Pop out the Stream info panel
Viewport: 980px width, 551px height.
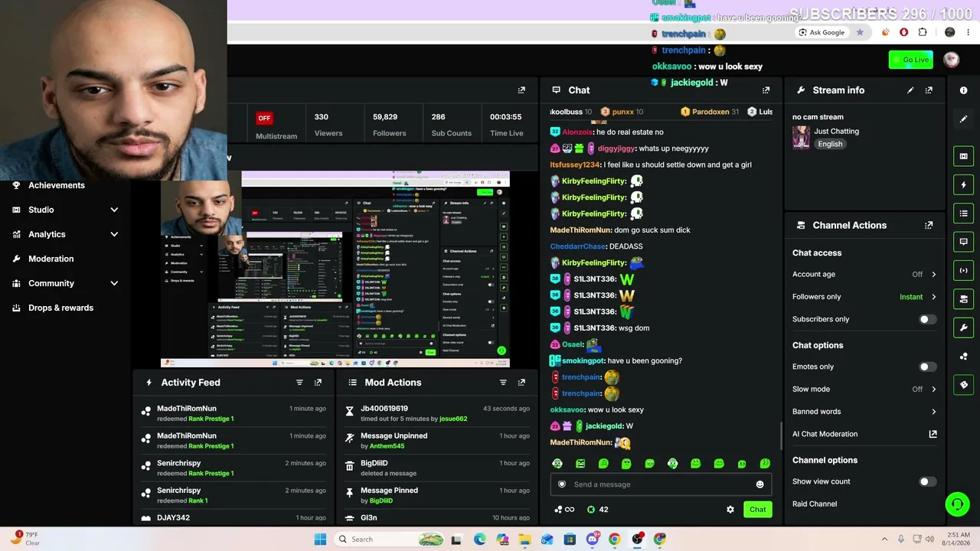coord(929,90)
